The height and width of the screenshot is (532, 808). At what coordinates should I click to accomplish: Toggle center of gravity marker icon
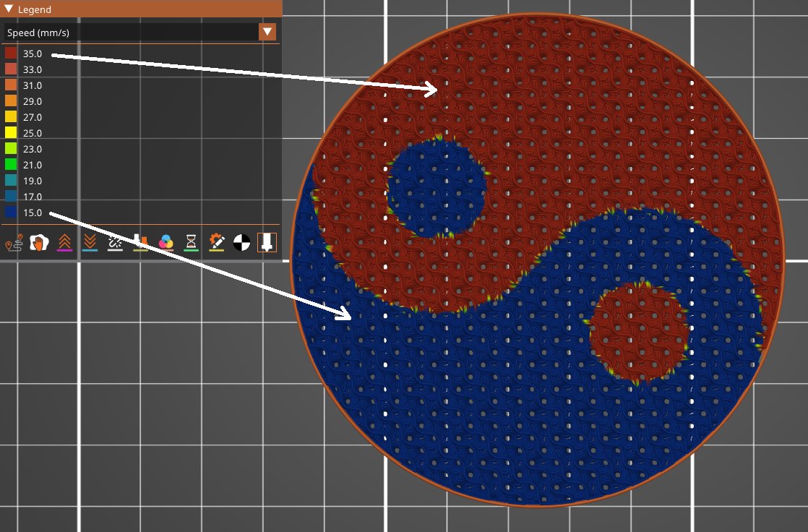coord(241,242)
